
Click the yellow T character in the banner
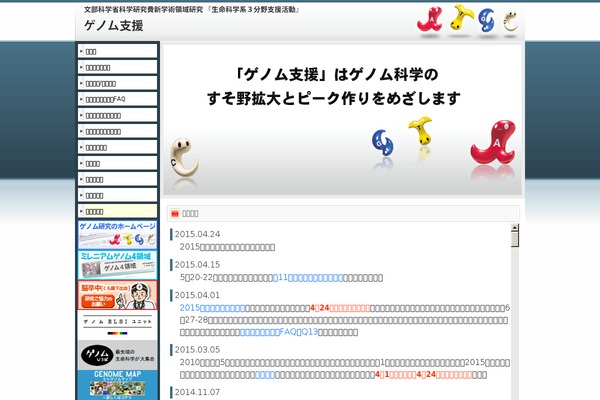click(421, 131)
